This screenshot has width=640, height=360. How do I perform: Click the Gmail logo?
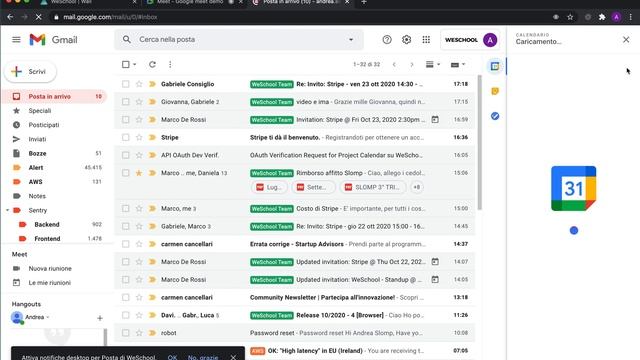(53, 40)
